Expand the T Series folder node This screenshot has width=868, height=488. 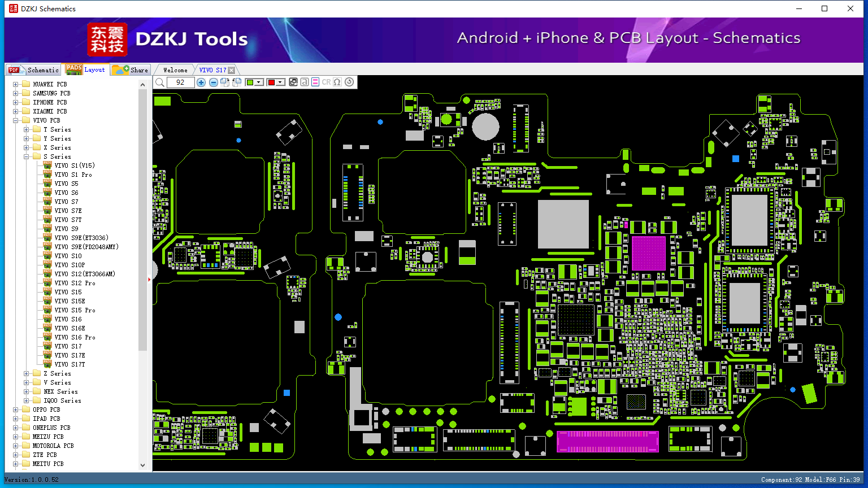click(x=27, y=129)
